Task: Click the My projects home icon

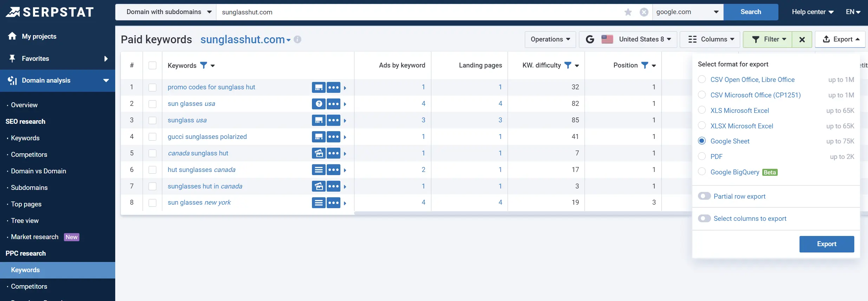Action: (12, 36)
